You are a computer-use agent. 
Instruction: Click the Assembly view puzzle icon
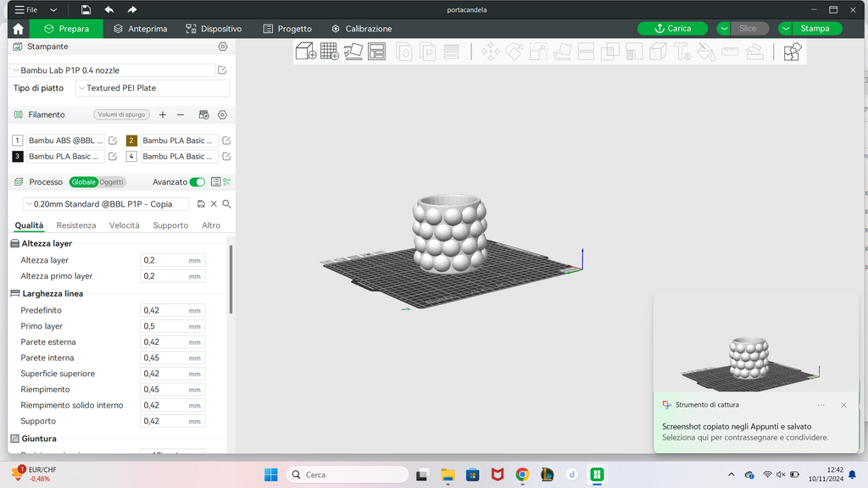point(793,52)
